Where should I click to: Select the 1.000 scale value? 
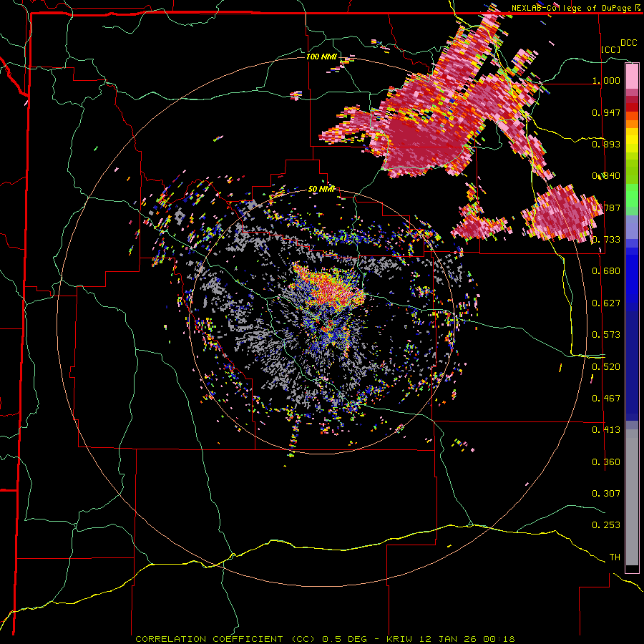(606, 80)
